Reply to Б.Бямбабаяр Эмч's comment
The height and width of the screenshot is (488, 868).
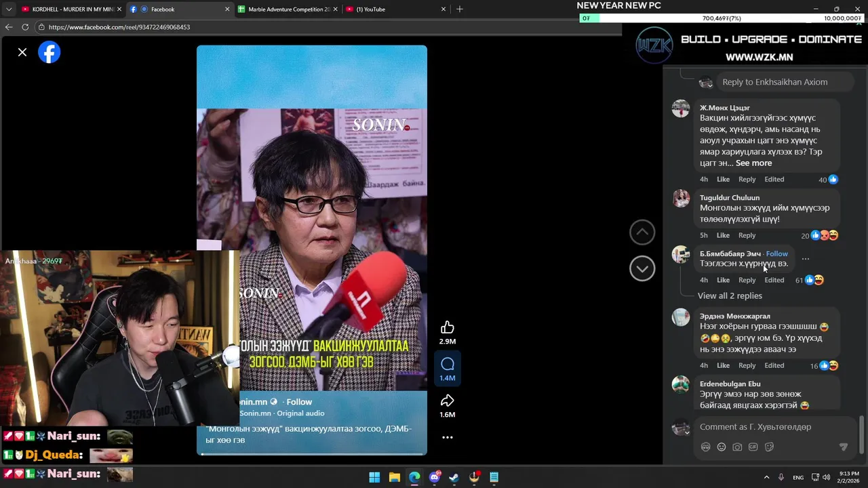coord(747,280)
